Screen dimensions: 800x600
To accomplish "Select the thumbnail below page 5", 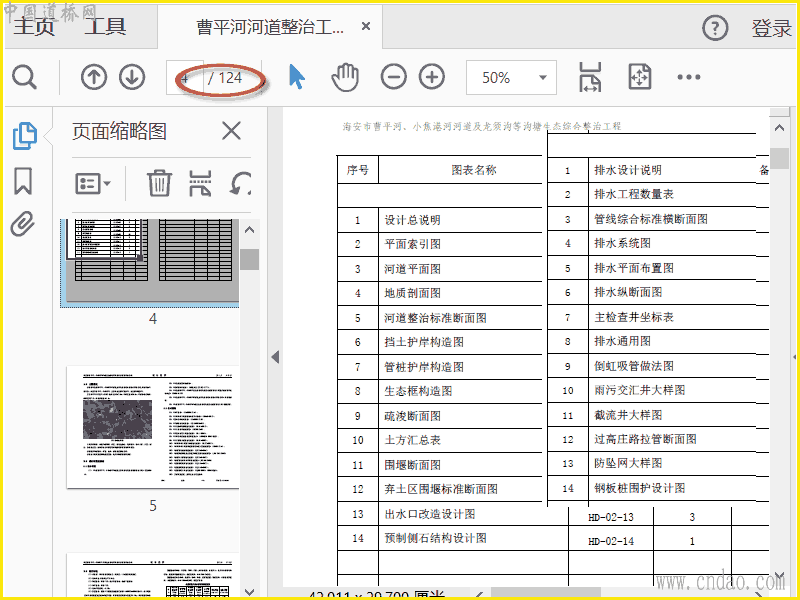I will coord(153,575).
